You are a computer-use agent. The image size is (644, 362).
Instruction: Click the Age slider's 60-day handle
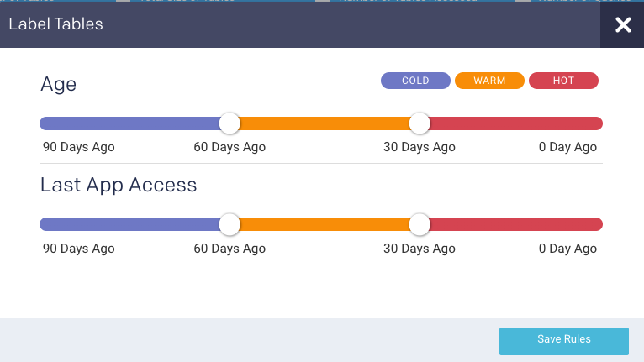230,123
